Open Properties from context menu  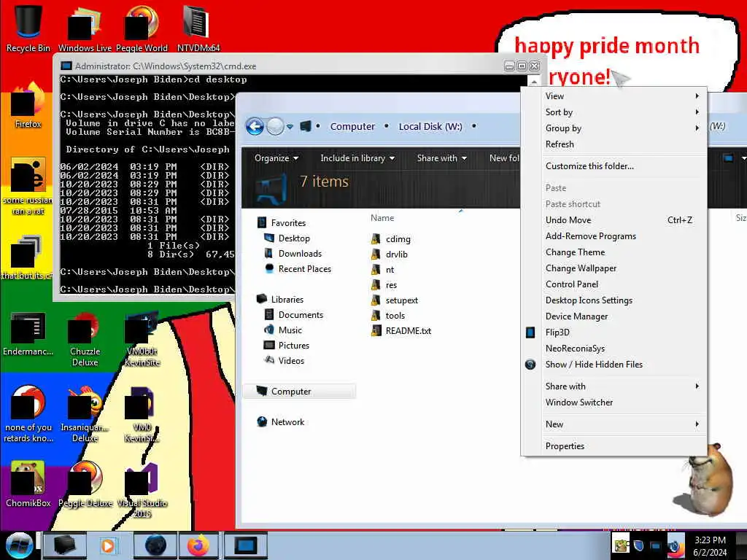pos(614,446)
